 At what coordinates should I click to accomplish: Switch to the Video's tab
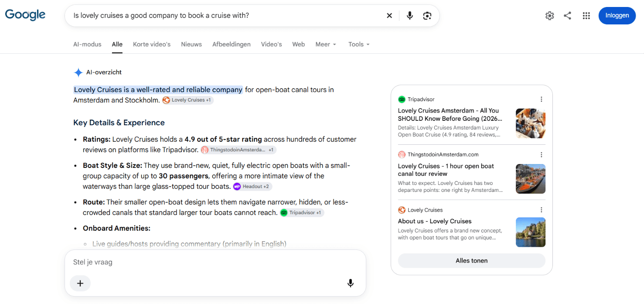point(272,44)
